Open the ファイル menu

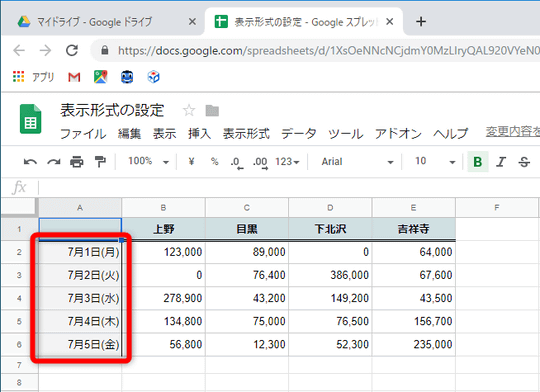point(83,134)
